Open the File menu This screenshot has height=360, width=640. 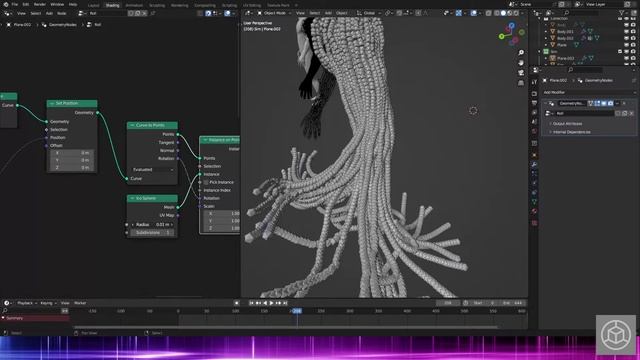click(x=15, y=4)
